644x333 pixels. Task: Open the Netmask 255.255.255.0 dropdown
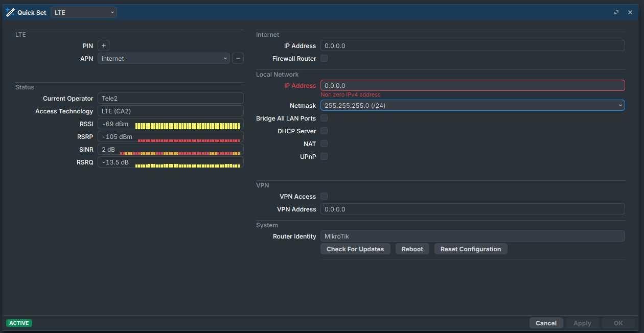[x=472, y=105]
